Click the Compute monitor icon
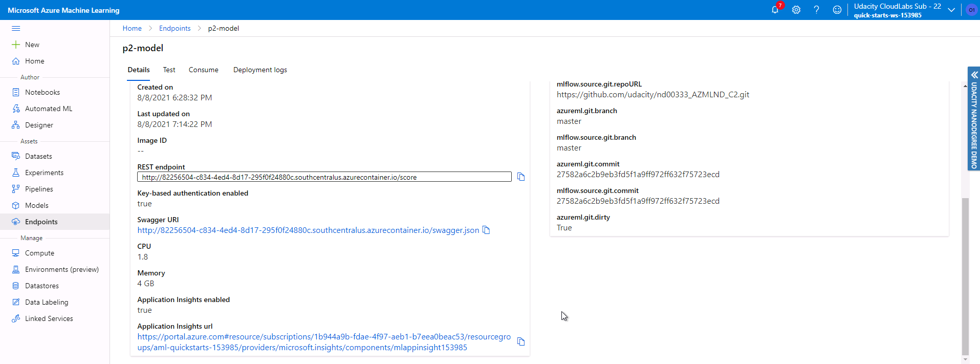 [x=16, y=253]
